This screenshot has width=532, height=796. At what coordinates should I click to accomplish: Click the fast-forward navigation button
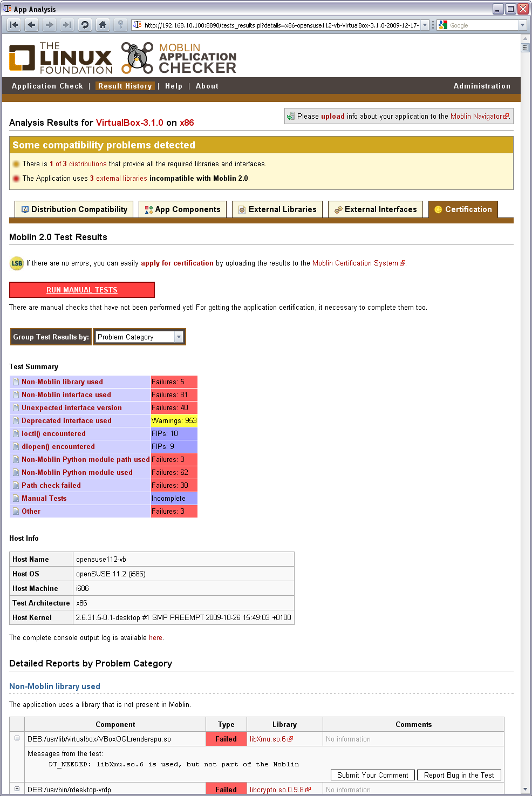pos(67,25)
